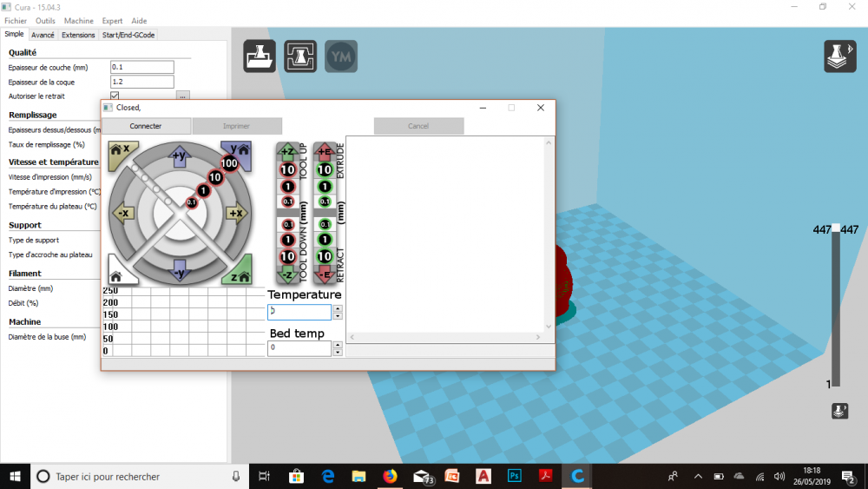Screen dimensions: 868x489
Task: Switch to the Extensions tab
Action: coord(78,35)
